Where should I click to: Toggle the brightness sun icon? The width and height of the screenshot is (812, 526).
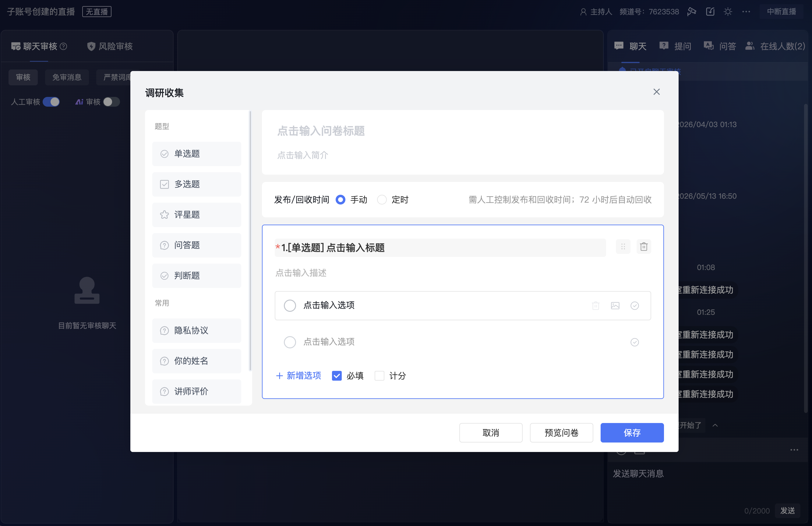pos(728,12)
